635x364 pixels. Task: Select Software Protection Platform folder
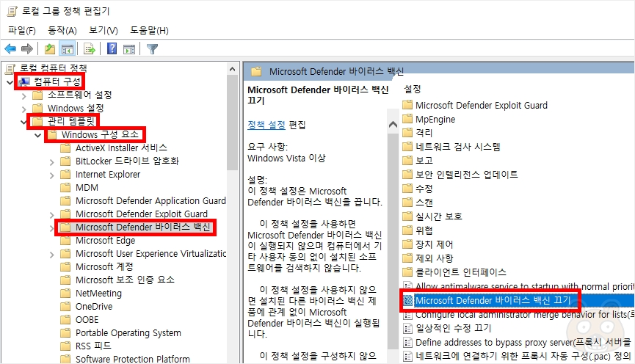pyautogui.click(x=132, y=359)
